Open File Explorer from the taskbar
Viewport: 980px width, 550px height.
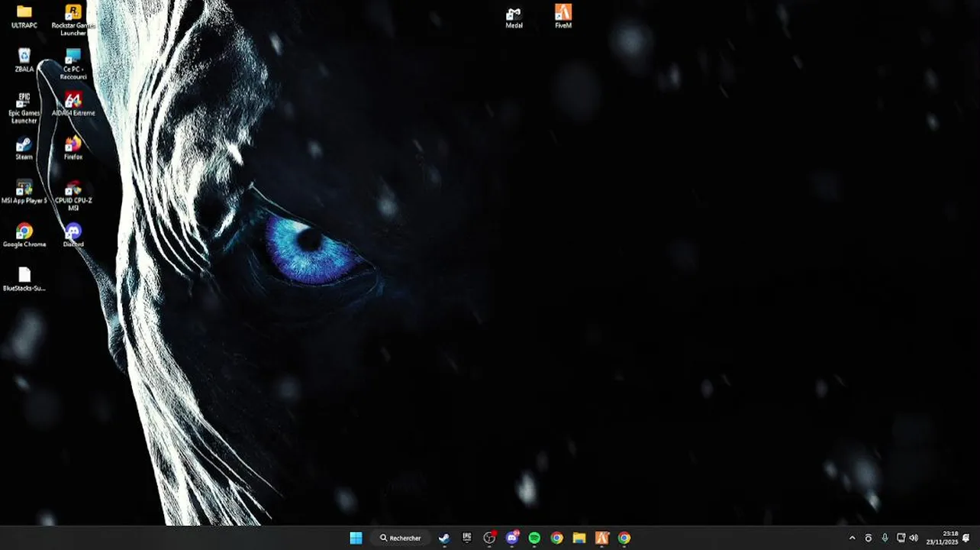coord(579,538)
